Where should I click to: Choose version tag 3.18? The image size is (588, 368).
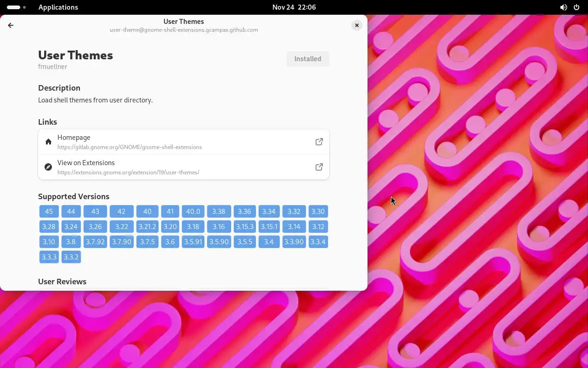(193, 227)
